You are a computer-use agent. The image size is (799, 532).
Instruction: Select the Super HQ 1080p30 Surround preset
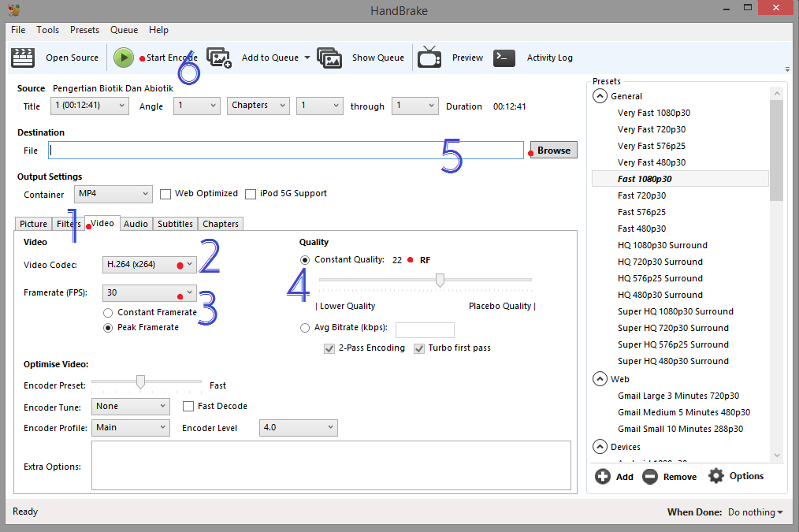coord(675,311)
